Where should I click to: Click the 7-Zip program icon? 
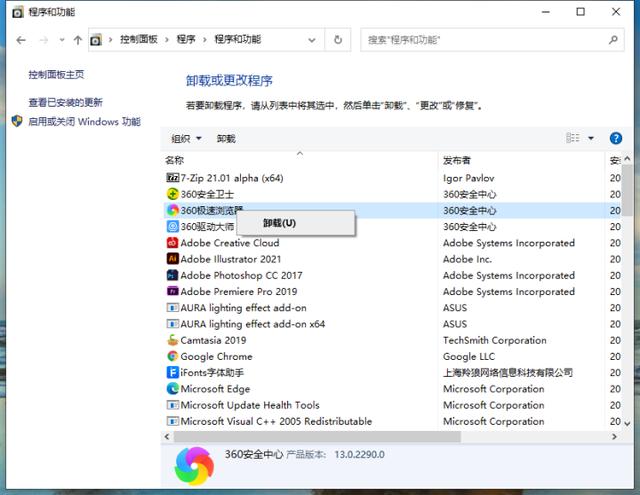point(172,178)
